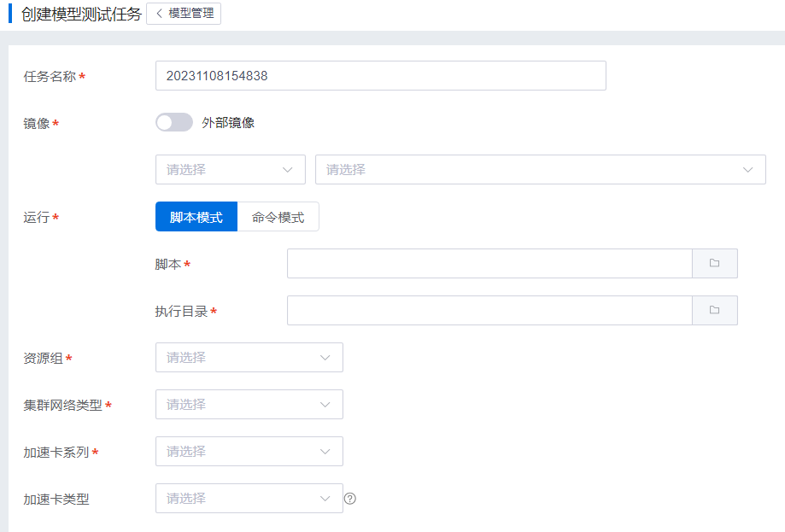The height and width of the screenshot is (532, 785).
Task: Focus the 执行目录 path input field
Action: (489, 311)
